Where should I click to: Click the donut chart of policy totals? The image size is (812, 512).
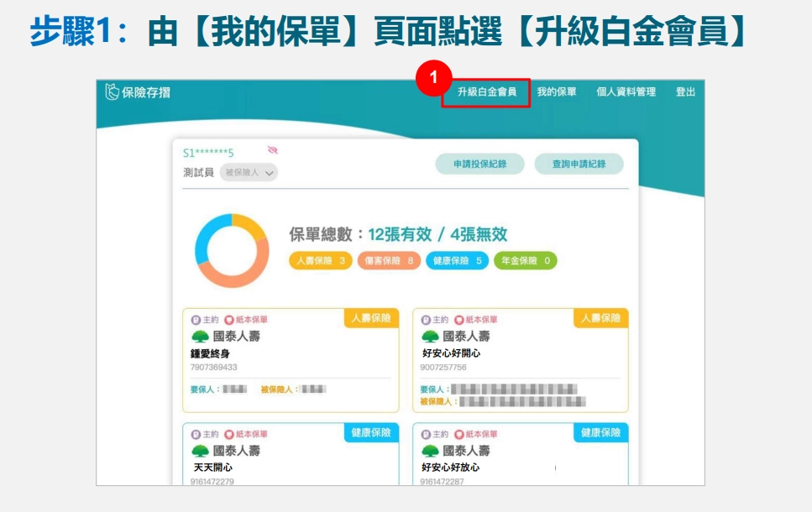point(232,251)
